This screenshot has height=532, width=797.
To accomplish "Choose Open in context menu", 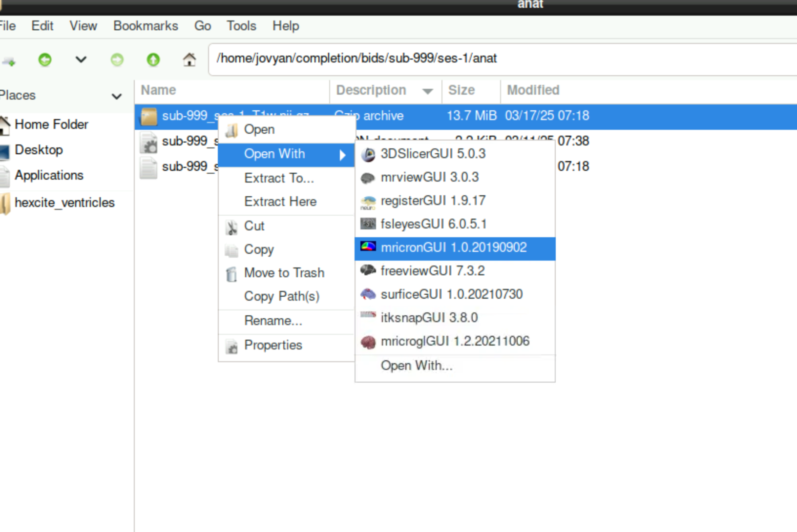I will point(287,130).
